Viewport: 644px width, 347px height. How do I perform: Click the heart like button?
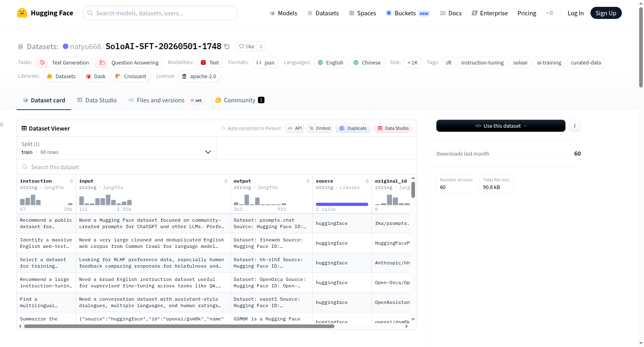247,46
